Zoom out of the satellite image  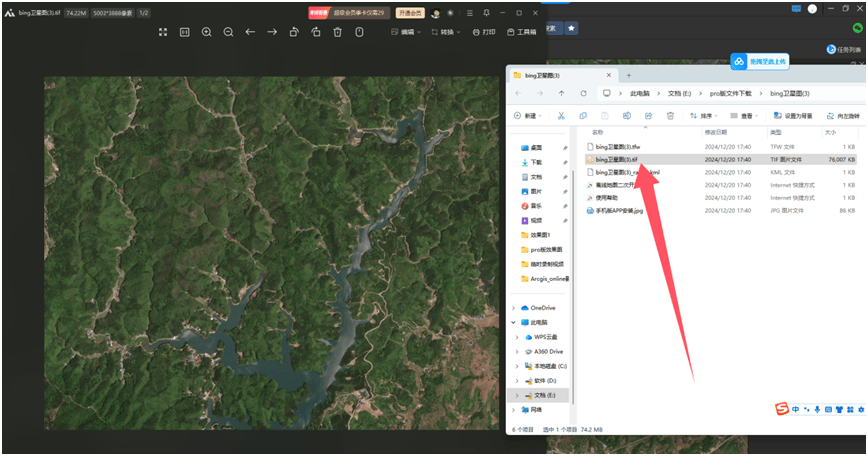coord(228,32)
